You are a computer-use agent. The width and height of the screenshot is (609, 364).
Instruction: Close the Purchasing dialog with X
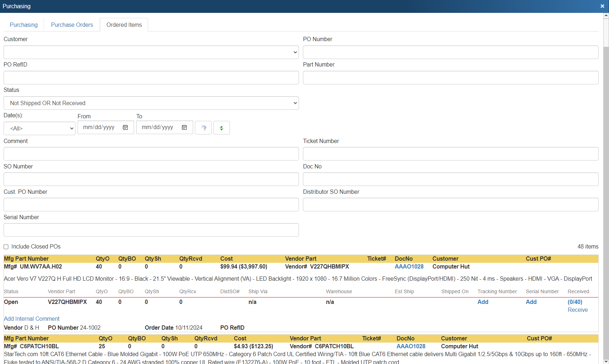tap(602, 6)
